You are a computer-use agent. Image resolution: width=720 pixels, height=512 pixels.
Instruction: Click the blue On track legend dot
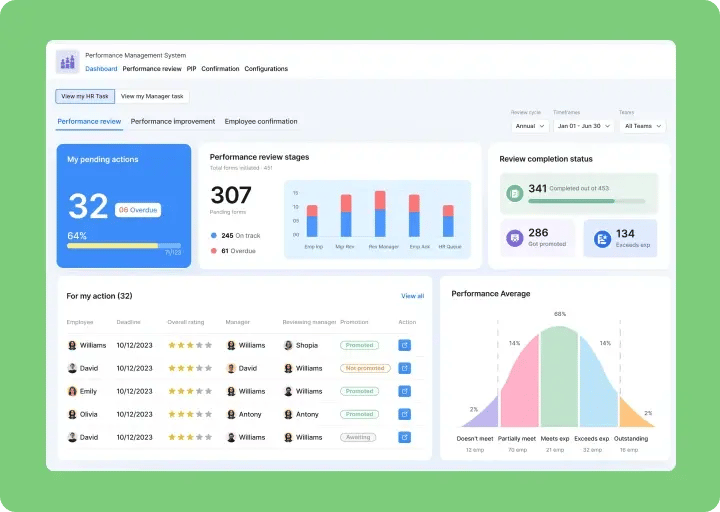pyautogui.click(x=214, y=236)
